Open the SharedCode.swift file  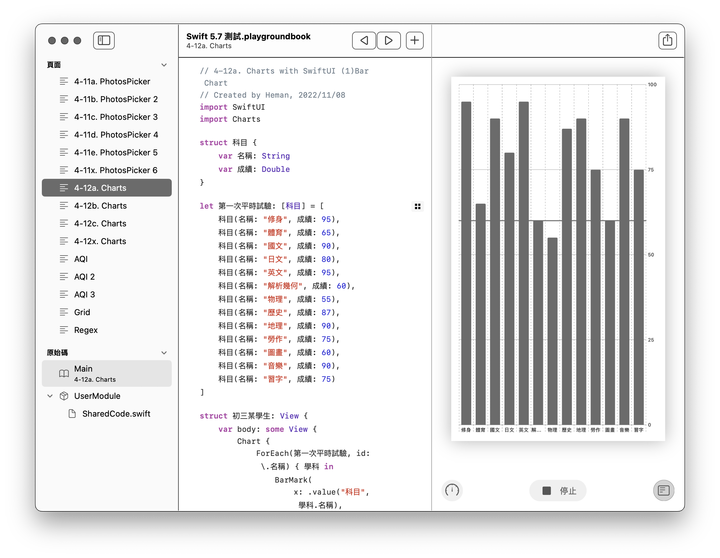tap(107, 414)
